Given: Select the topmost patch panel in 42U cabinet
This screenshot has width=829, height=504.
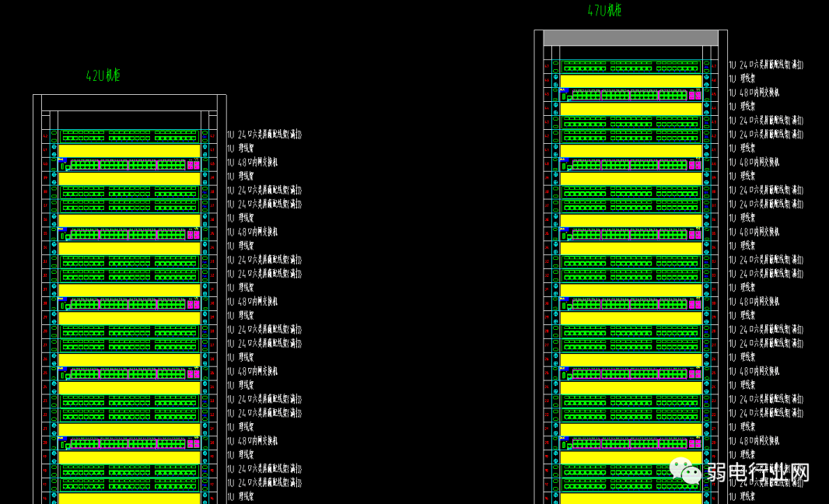Looking at the screenshot, I should pyautogui.click(x=130, y=135).
